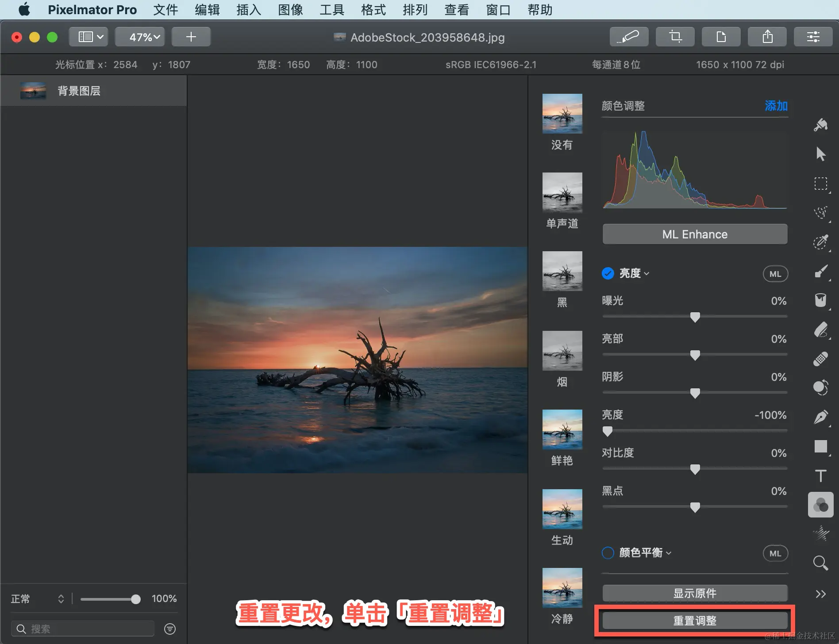Click the 重置调整 button
The height and width of the screenshot is (644, 839).
(695, 621)
